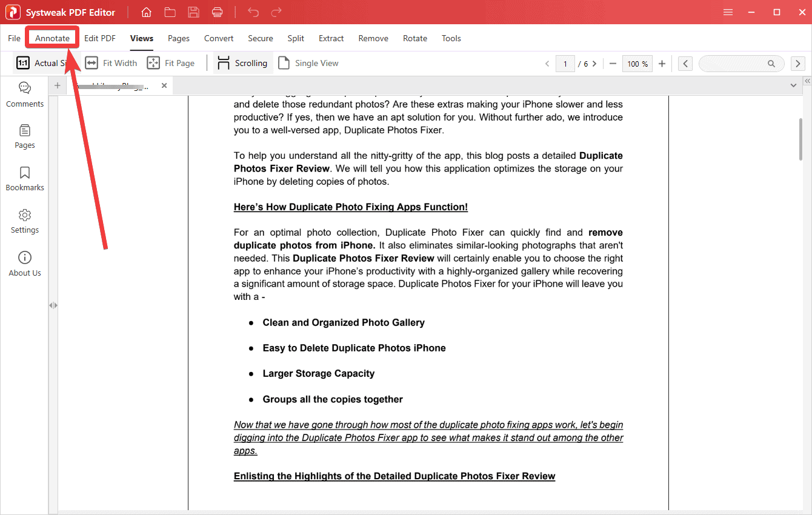This screenshot has width=812, height=515.
Task: Select the Views tab
Action: click(x=142, y=38)
